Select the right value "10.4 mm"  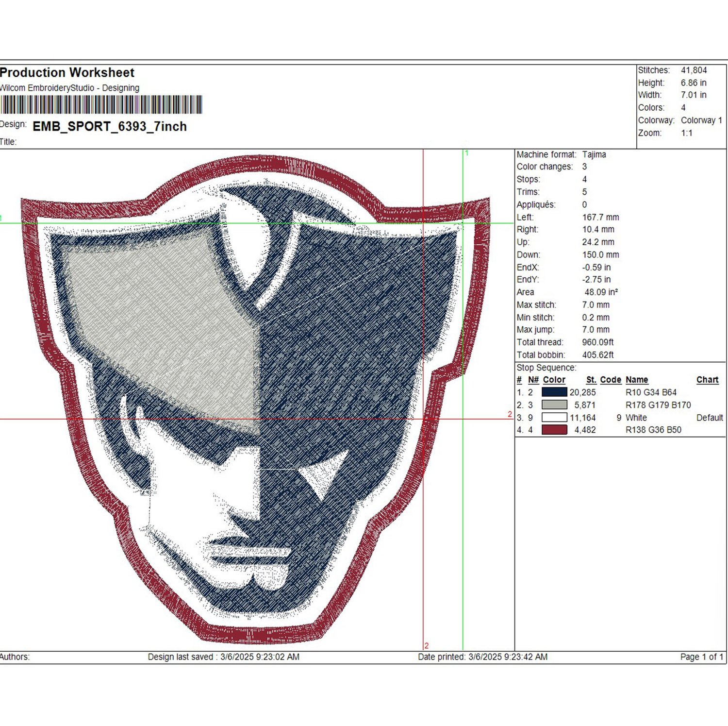click(x=598, y=230)
